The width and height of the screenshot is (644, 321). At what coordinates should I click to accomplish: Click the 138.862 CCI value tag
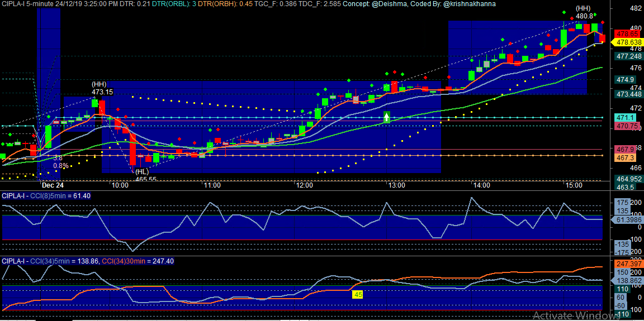click(626, 281)
